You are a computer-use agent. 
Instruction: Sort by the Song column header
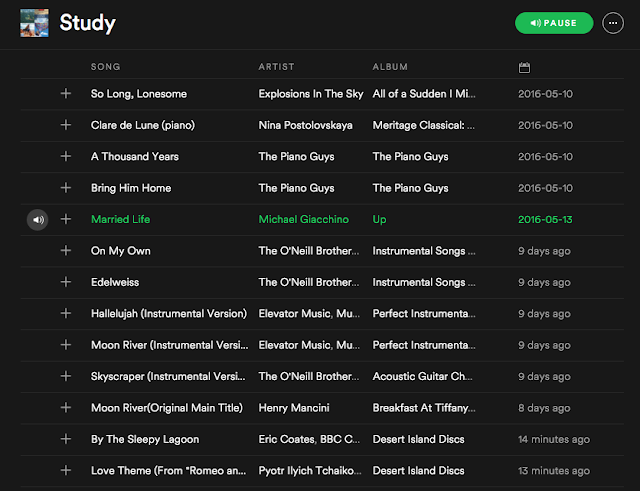105,67
